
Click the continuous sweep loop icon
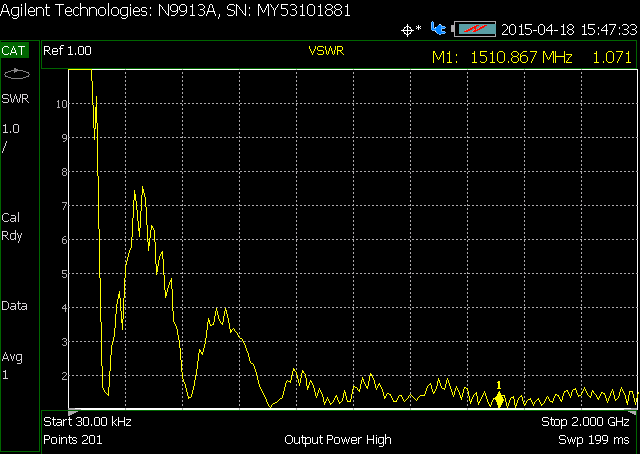click(x=17, y=74)
